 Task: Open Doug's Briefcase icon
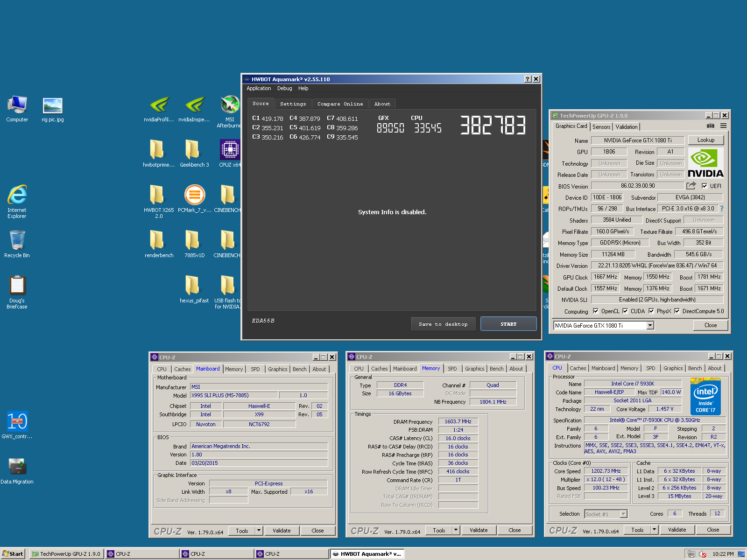(17, 292)
